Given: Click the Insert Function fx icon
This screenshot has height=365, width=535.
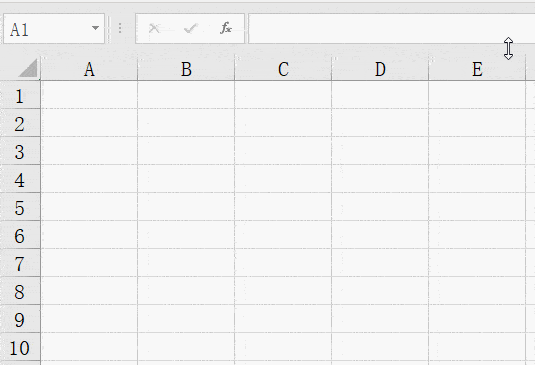Looking at the screenshot, I should click(226, 28).
